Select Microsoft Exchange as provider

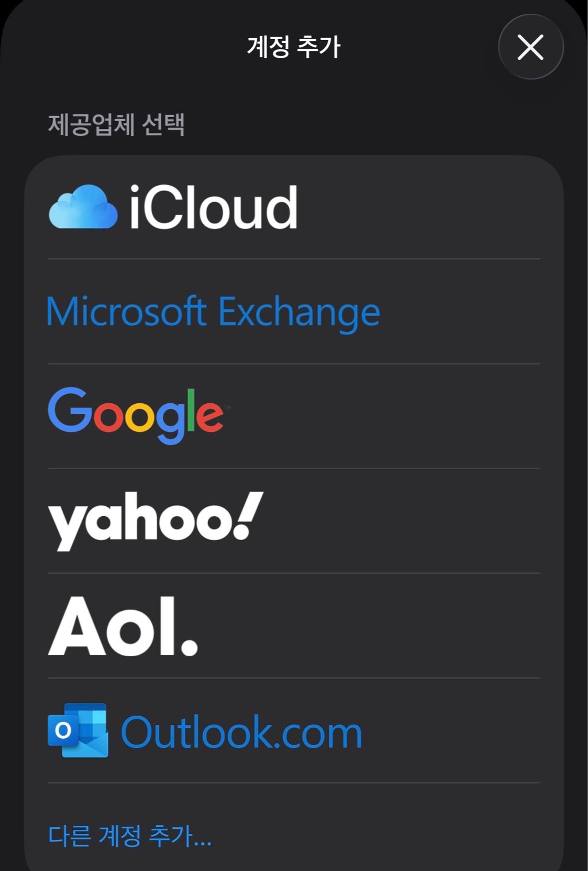[x=213, y=312]
